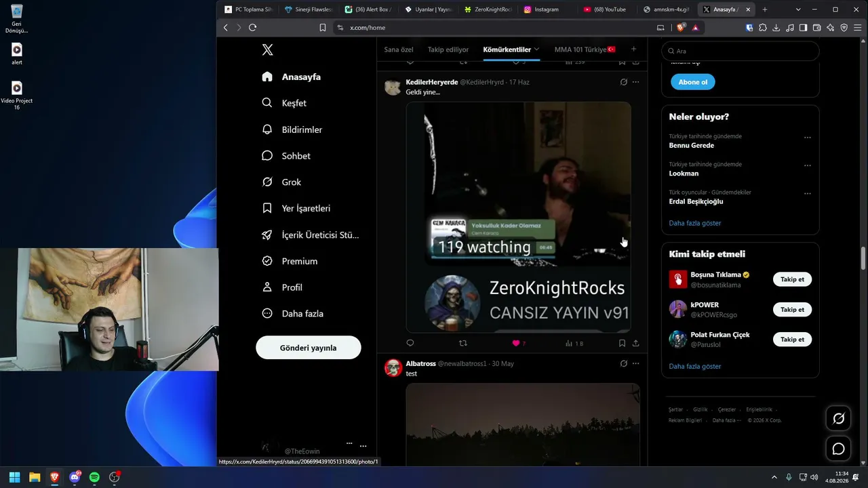This screenshot has height=488, width=868.
Task: Open Sohbet messages
Action: pos(286,156)
